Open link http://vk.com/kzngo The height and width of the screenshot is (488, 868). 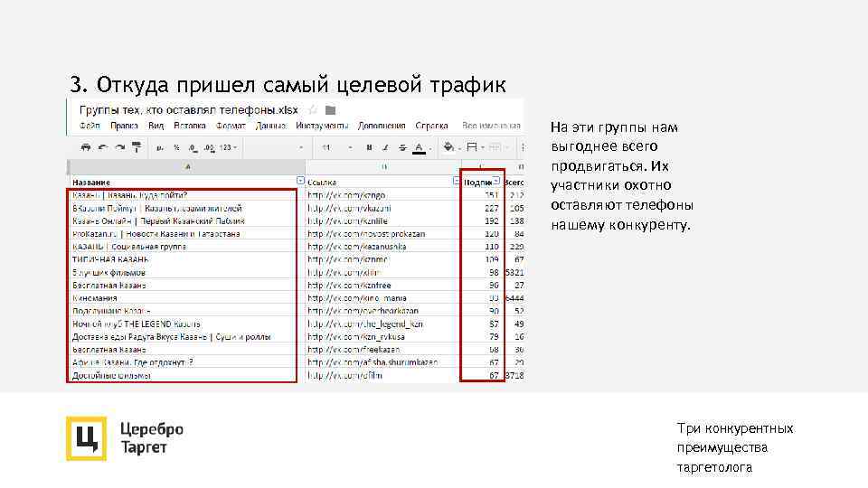[x=346, y=195]
